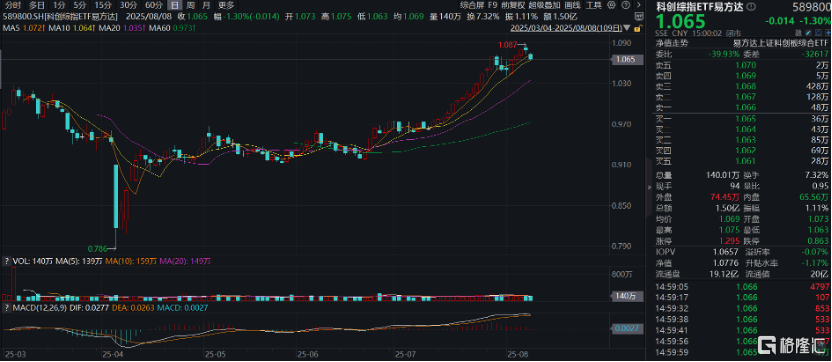Click the 0.0027 MACD axis tag

(x=627, y=329)
